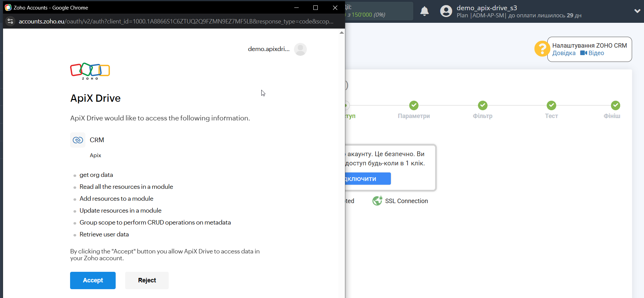Click 'Retrieve user data' permission text
This screenshot has height=298, width=644.
[x=104, y=234]
